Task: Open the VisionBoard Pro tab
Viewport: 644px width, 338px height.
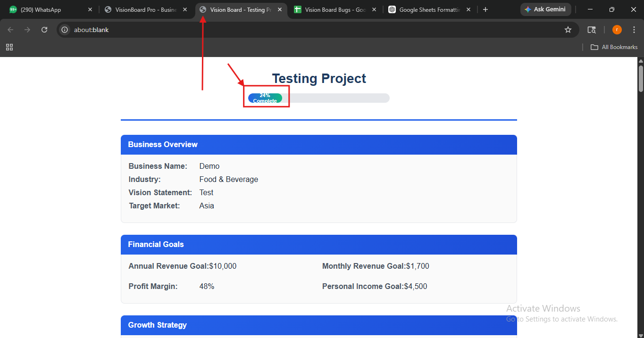Action: point(146,9)
